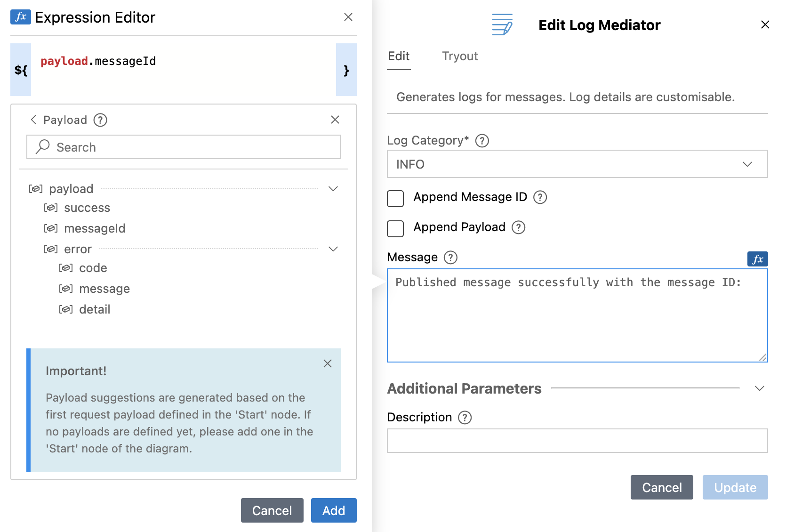Dismiss the Important notice box
Viewport: 786px width, 532px height.
(x=328, y=363)
